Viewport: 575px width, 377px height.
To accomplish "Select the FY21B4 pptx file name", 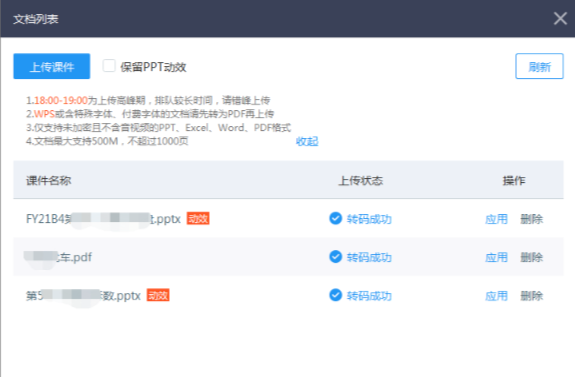I will tap(103, 219).
